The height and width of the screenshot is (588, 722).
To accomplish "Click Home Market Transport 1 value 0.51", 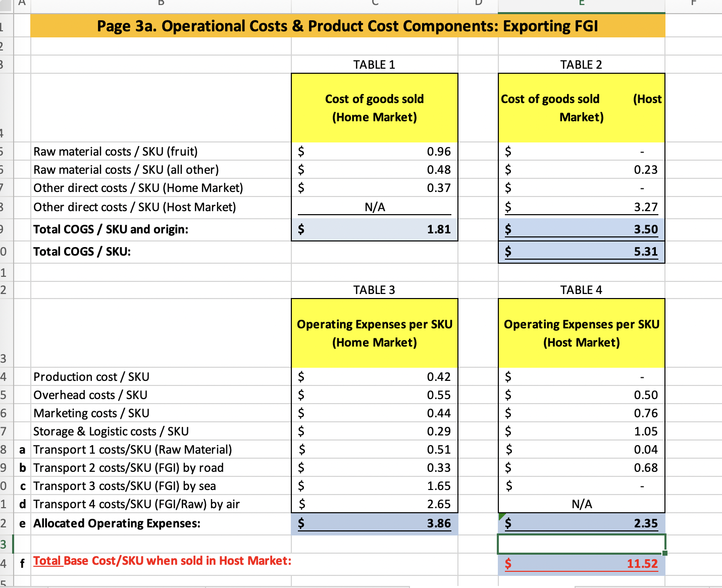I will pyautogui.click(x=374, y=450).
